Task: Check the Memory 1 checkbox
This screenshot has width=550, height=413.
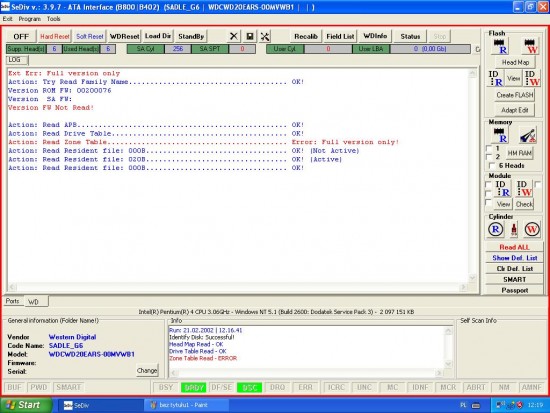Action: click(x=489, y=148)
